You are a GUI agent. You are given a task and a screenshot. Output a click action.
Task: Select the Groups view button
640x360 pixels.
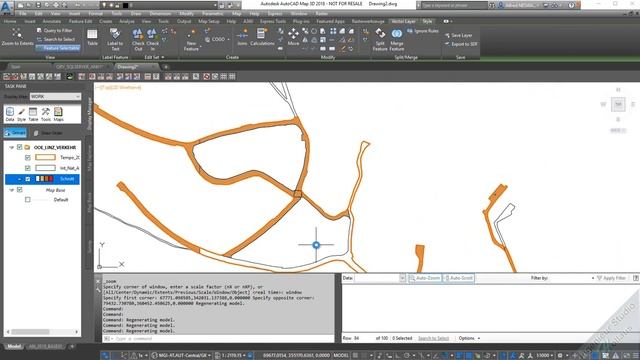15,133
